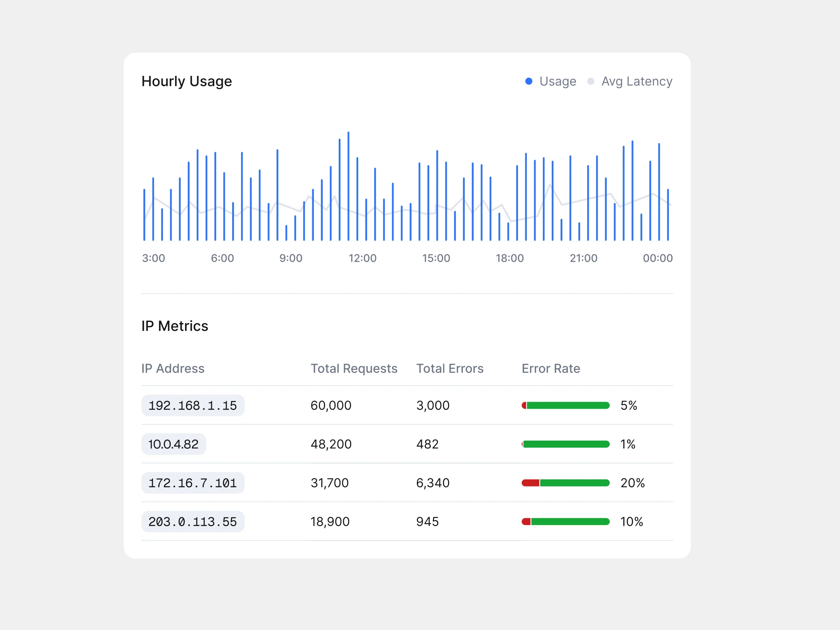Toggle the Usage legend dot
The width and height of the screenshot is (840, 630).
[528, 81]
